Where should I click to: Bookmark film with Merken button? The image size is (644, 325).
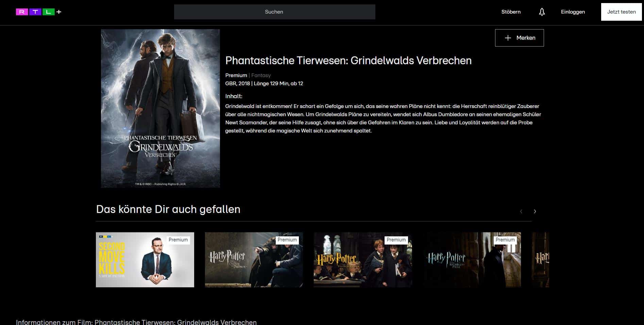pos(519,38)
